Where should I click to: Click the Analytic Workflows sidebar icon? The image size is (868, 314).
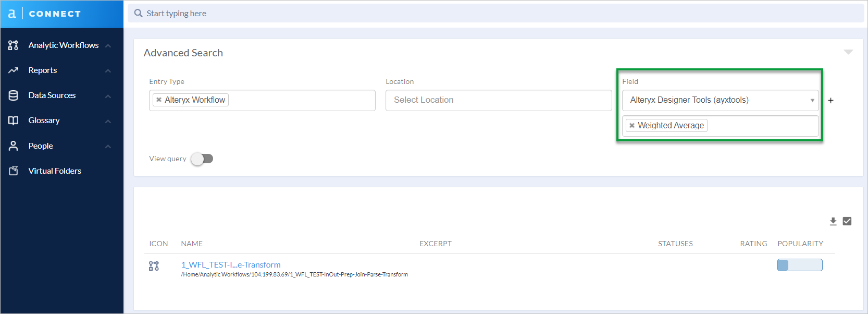click(14, 45)
